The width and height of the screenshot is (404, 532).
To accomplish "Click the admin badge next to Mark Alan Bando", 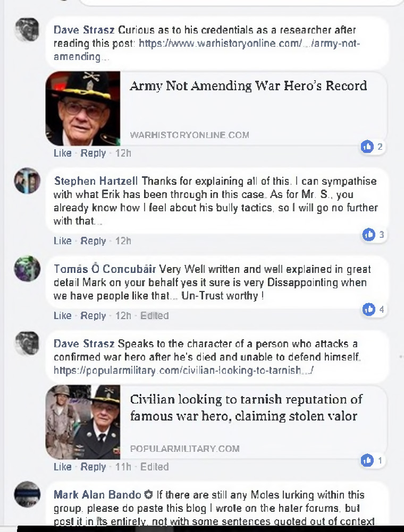I will point(148,495).
